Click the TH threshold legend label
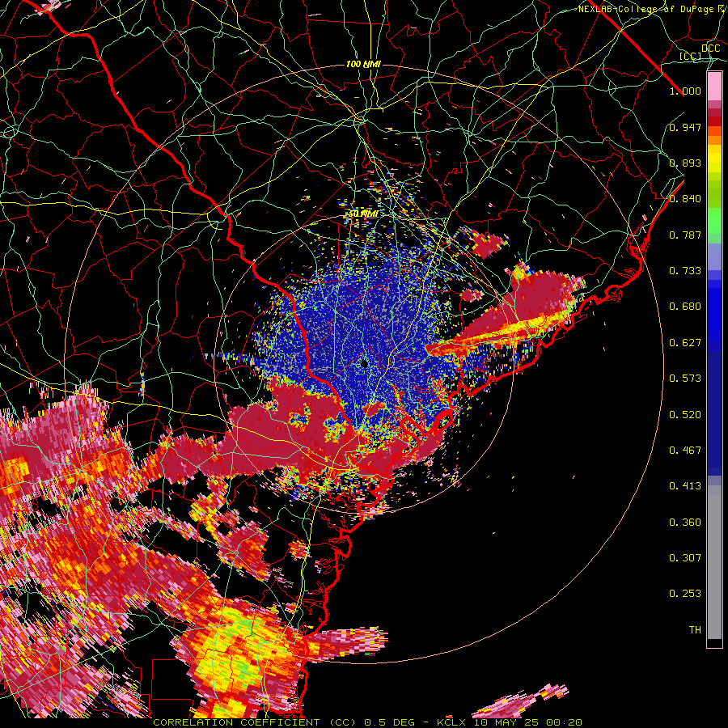 695,630
